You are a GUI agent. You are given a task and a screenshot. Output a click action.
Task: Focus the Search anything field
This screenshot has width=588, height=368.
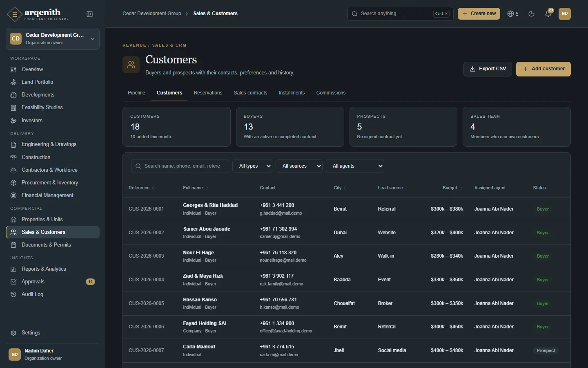point(400,13)
